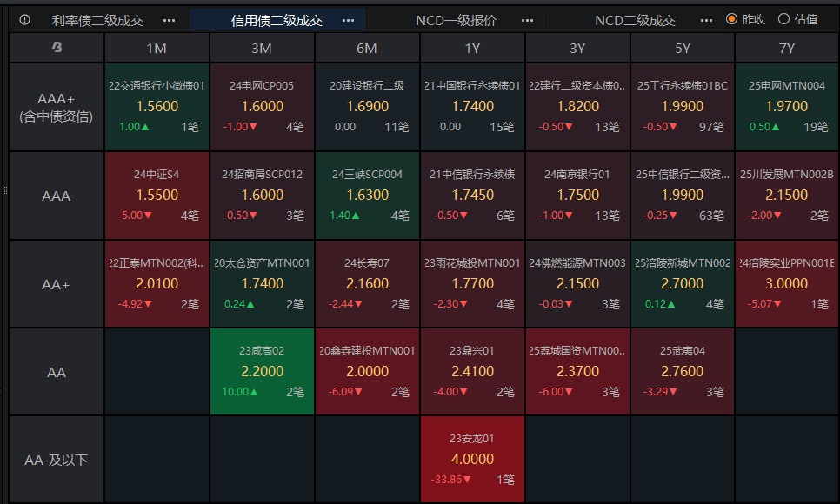Viewport: 840px width, 504px height.
Task: Click the 25荔城国资MTN00 cell
Action: click(x=578, y=372)
